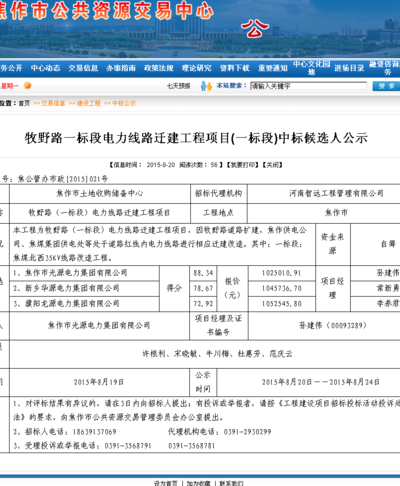Open 建设工程 breadcrumb link
The image size is (400, 486).
(x=89, y=103)
